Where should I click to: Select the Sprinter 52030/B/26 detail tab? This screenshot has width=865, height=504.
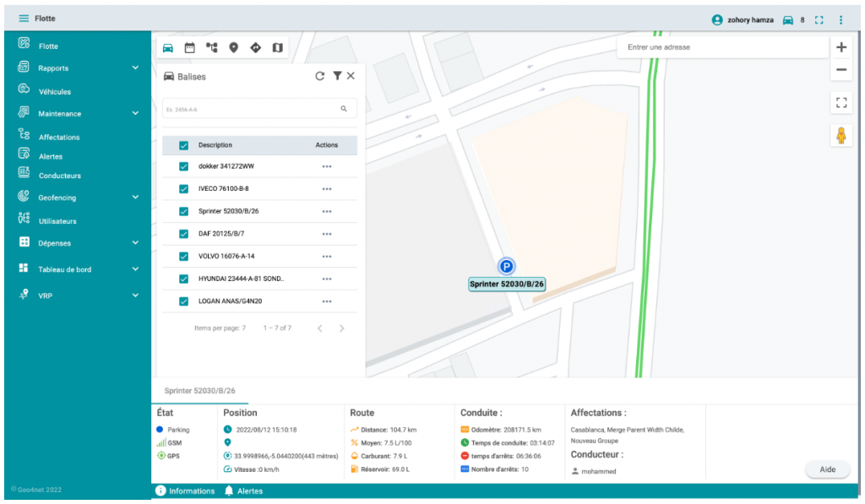[x=199, y=391]
